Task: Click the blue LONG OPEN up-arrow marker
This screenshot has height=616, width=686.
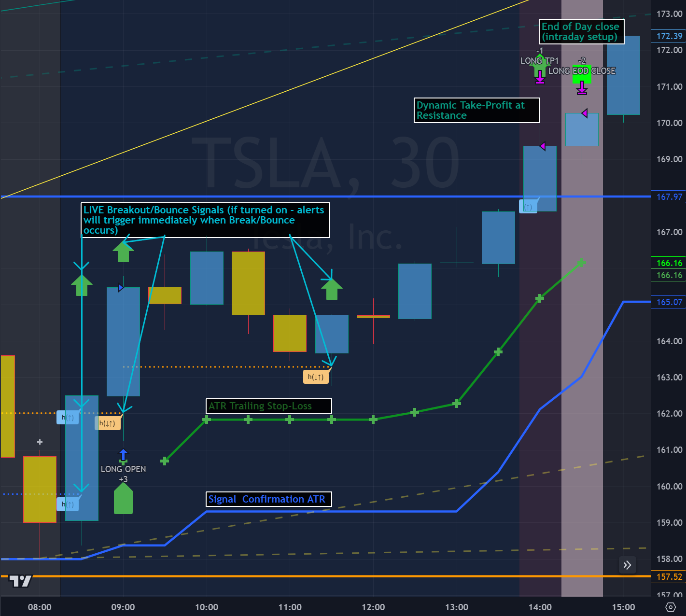Action: [123, 455]
